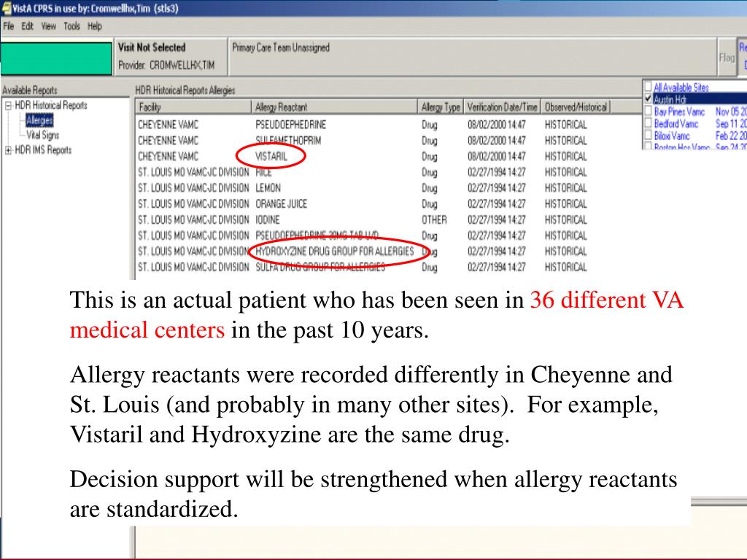Click the OTHER allergy type cell
This screenshot has height=560, width=747.
coord(434,220)
